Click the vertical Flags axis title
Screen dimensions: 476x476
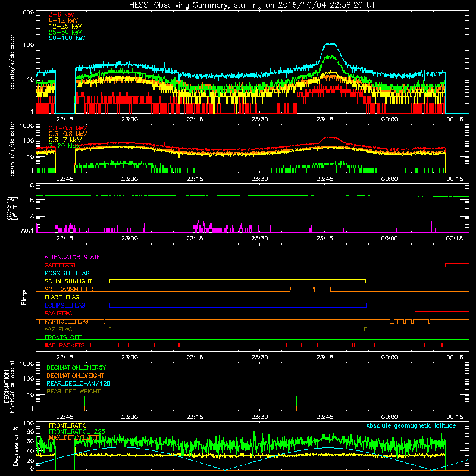24,297
